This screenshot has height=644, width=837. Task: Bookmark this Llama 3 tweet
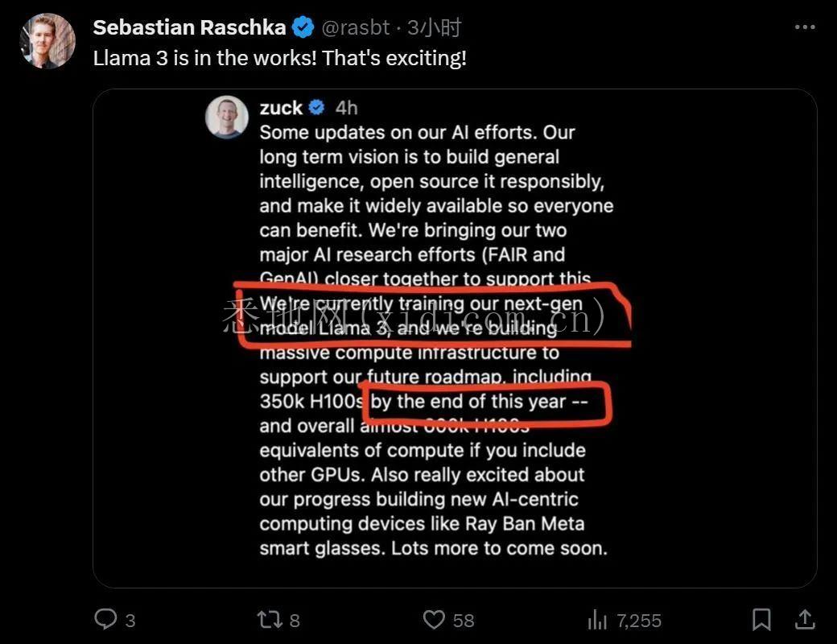(x=761, y=619)
